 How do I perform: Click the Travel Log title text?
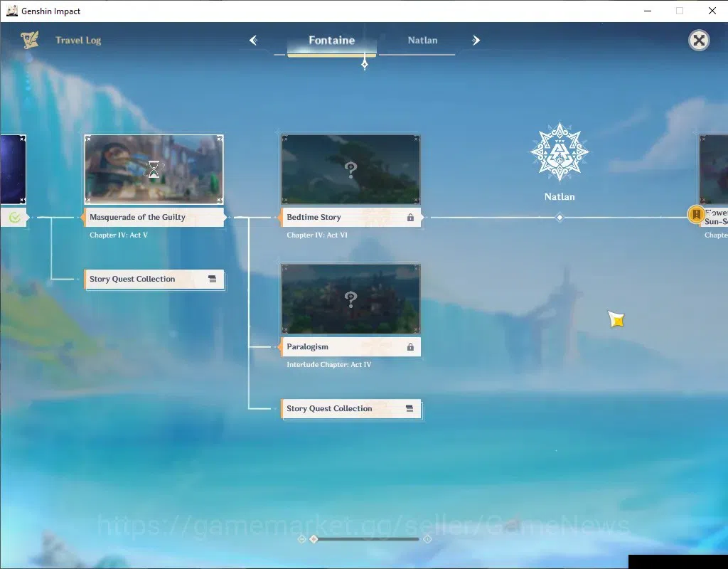(78, 41)
